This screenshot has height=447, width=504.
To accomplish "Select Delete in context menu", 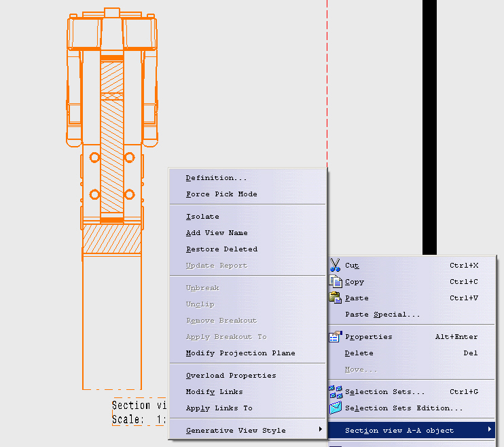I will (359, 353).
